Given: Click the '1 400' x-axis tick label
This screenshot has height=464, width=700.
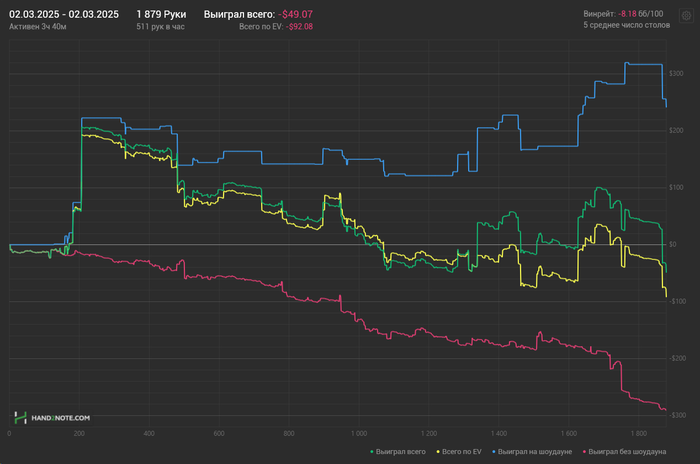Looking at the screenshot, I should (499, 433).
